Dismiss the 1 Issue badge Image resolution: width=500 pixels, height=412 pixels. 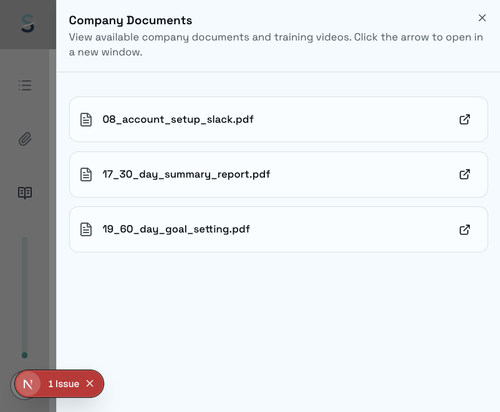[90, 384]
